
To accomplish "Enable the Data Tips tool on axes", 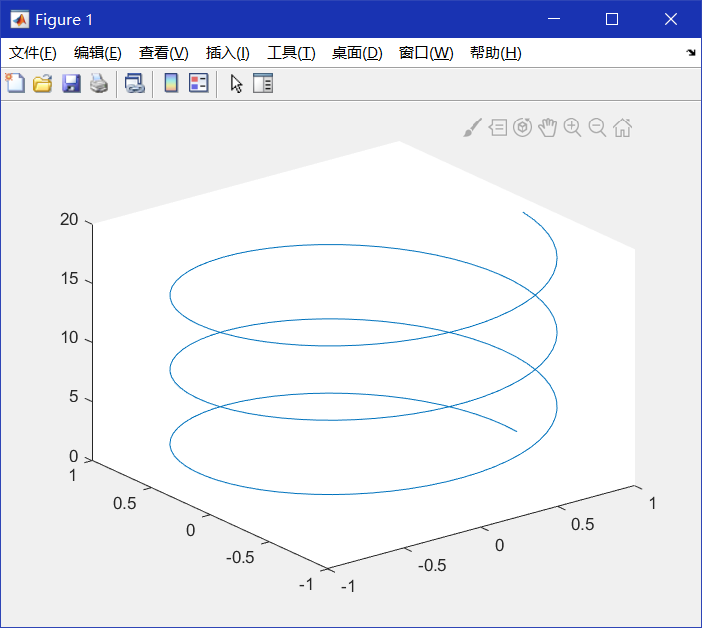I will pyautogui.click(x=498, y=128).
